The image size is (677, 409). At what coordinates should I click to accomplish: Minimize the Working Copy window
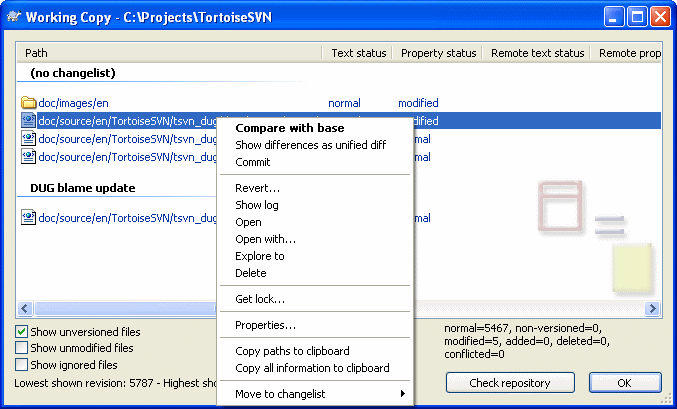tap(614, 17)
